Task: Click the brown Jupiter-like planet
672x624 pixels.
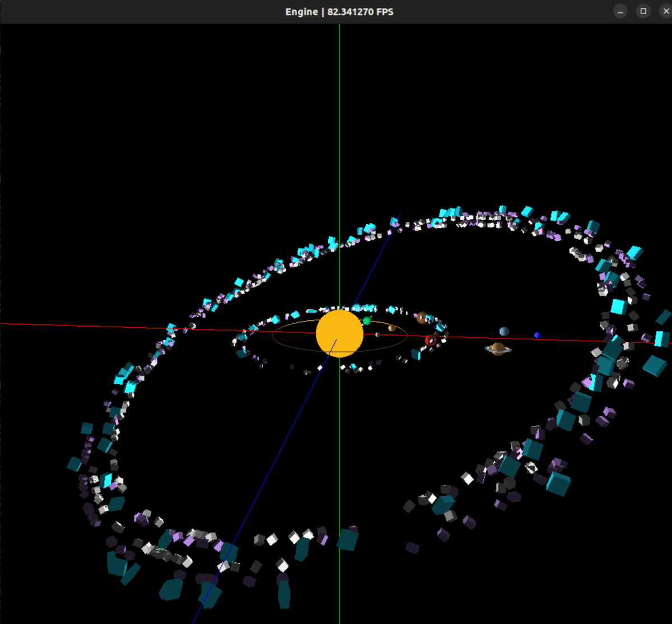Action: point(422,318)
